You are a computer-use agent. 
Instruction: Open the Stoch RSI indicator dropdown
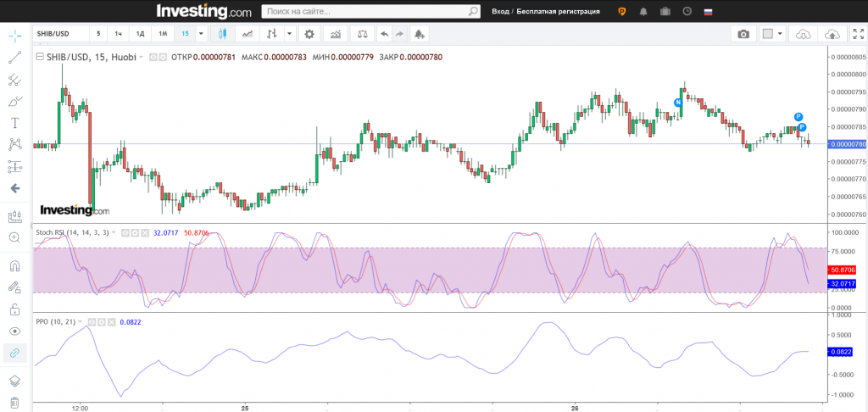tap(114, 232)
